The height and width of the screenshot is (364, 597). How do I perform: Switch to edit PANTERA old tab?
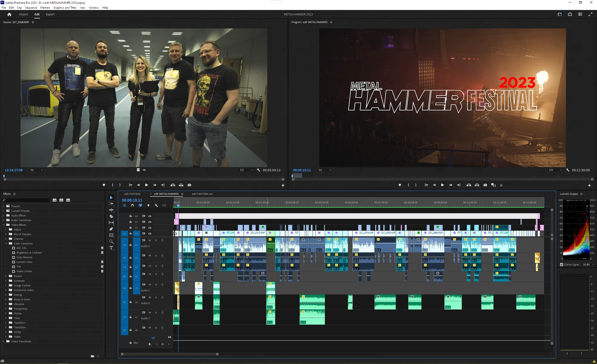(202, 194)
